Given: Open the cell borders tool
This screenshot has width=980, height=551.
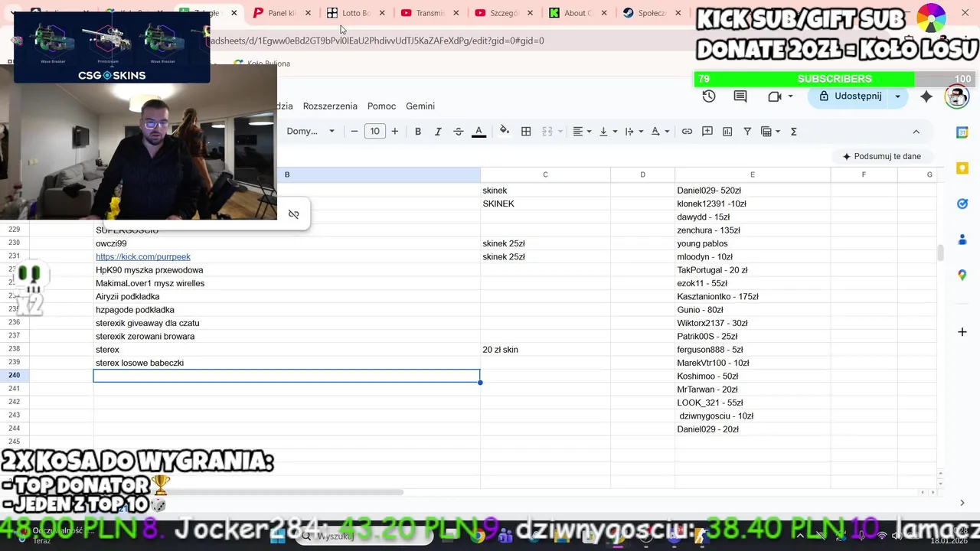Looking at the screenshot, I should pyautogui.click(x=526, y=132).
